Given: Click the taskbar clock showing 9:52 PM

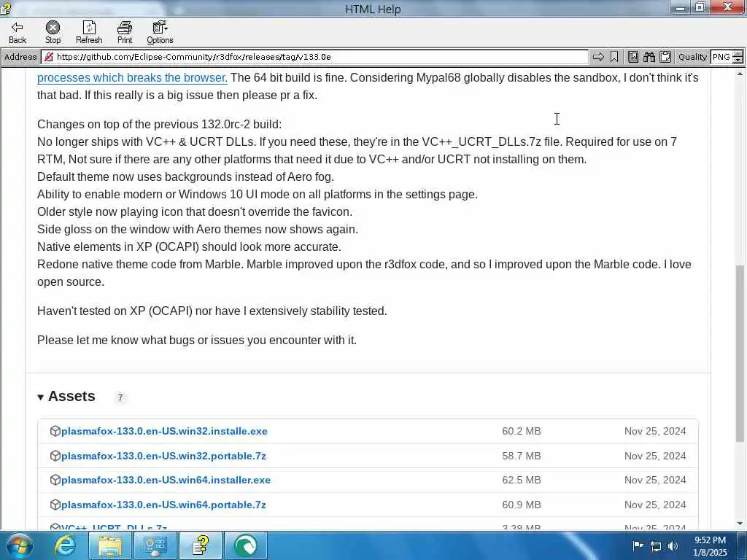Looking at the screenshot, I should tap(710, 546).
